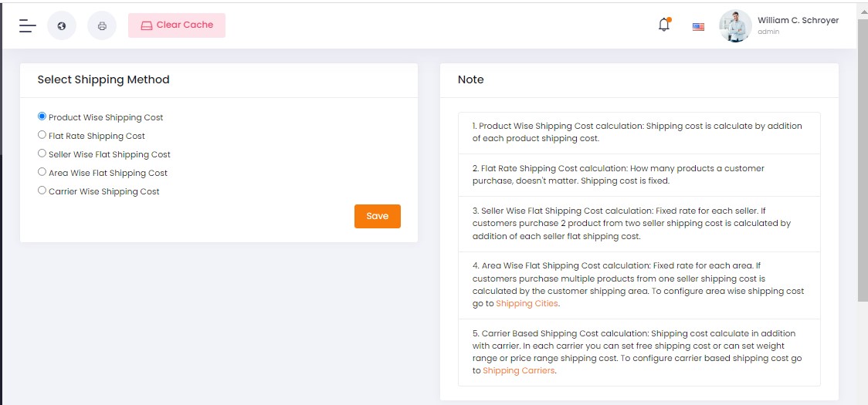
Task: Select Flat Rate Shipping Cost radio
Action: (x=42, y=135)
